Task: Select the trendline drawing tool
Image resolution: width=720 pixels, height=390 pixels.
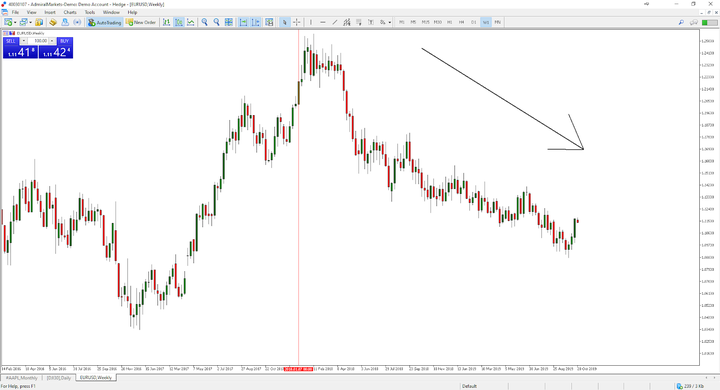Action: coord(335,22)
